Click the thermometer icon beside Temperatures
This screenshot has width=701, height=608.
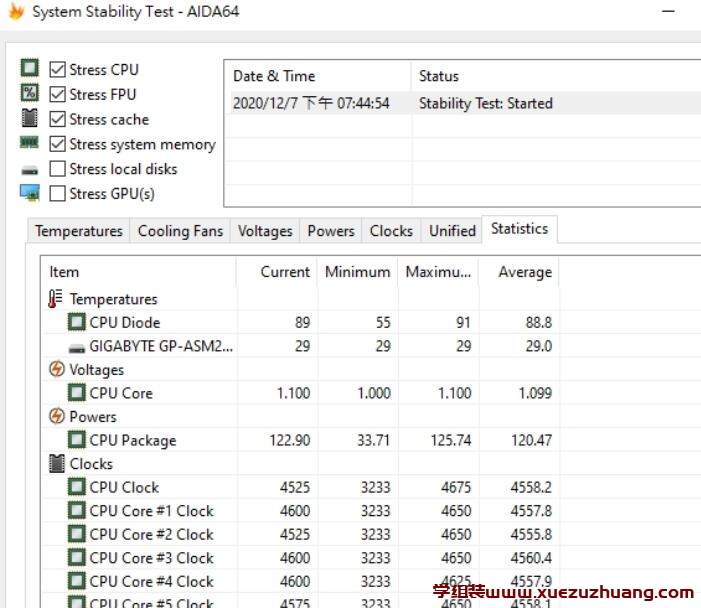pos(56,299)
